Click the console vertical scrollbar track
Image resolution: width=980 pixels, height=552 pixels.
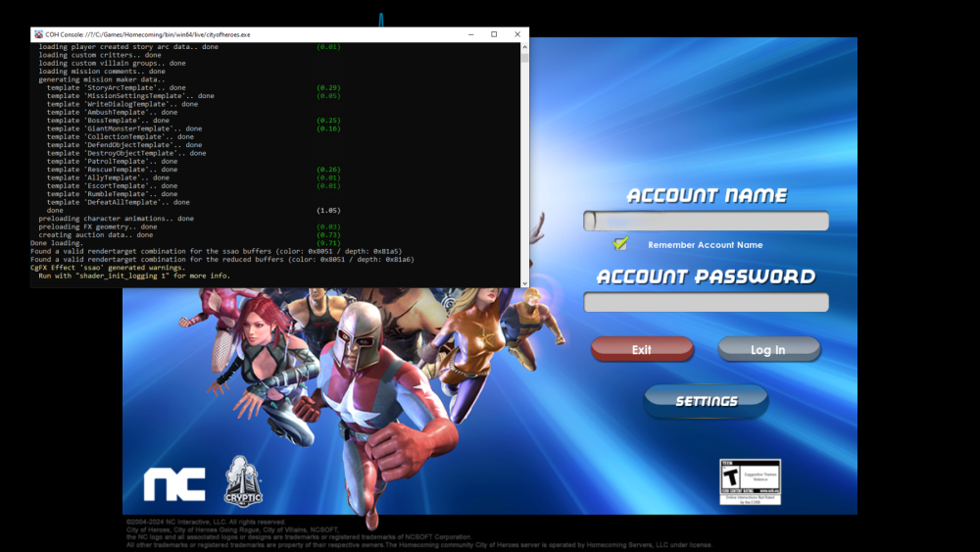coord(524,167)
